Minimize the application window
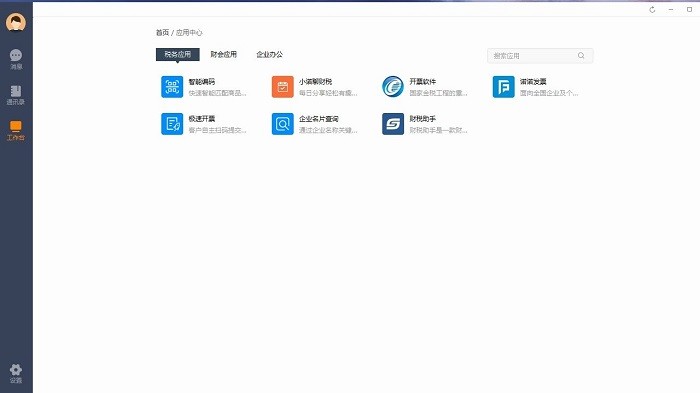Screen dimensions: 700x393 point(671,9)
